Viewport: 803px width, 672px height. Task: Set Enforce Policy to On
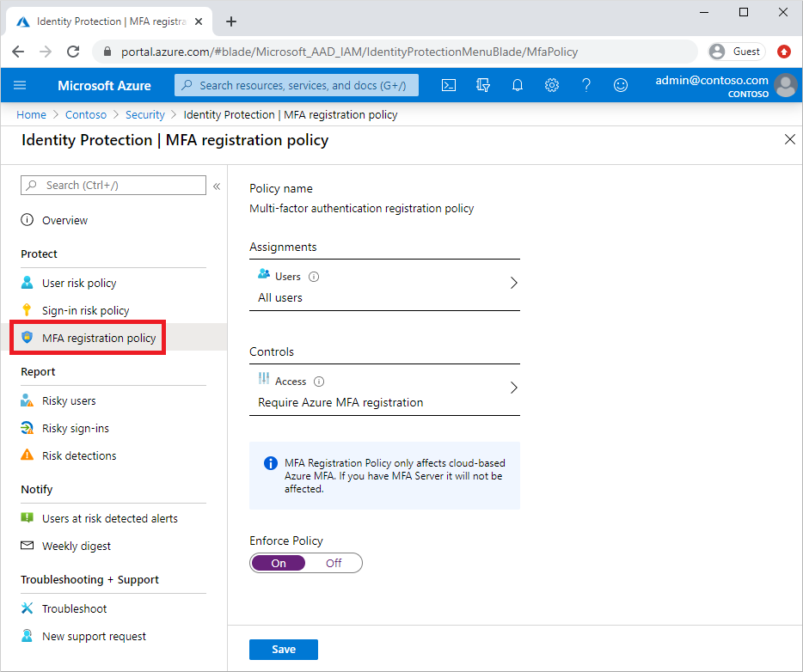pyautogui.click(x=278, y=564)
